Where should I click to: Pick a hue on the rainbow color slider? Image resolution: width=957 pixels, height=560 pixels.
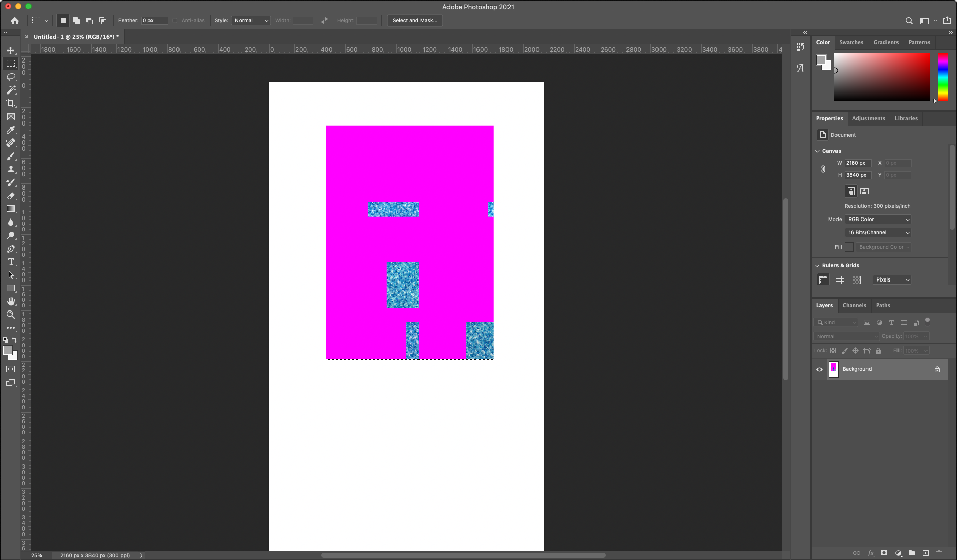coord(942,76)
